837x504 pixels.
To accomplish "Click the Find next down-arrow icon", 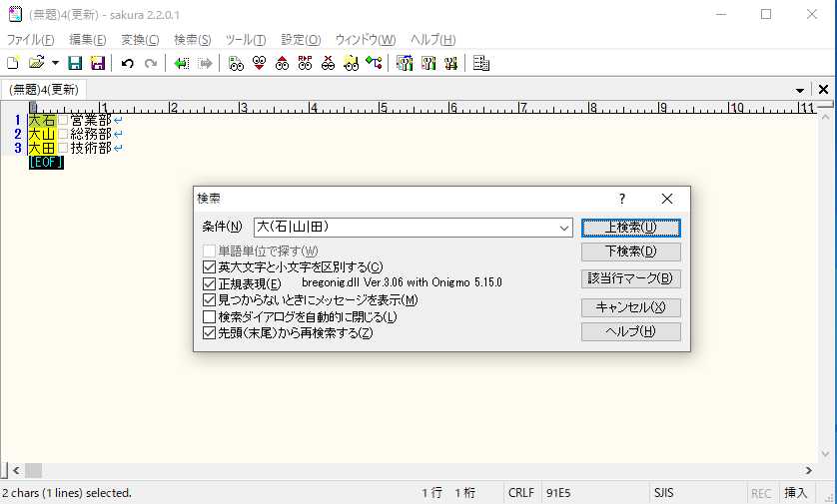I will pyautogui.click(x=260, y=63).
